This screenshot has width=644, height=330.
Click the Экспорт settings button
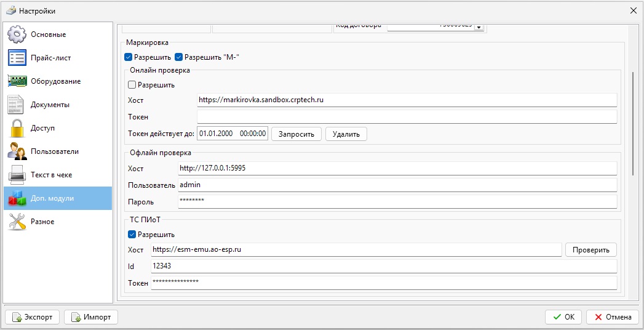coord(33,317)
